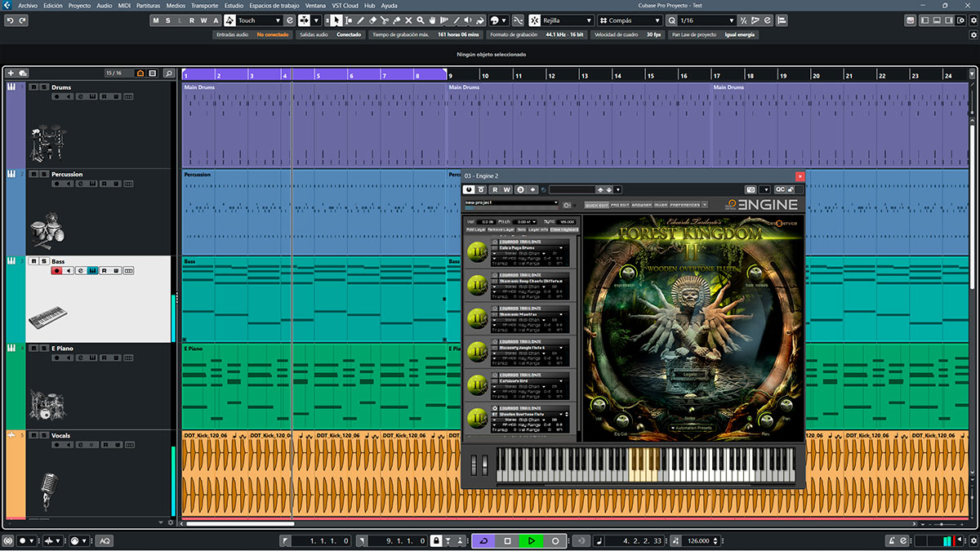Click the AQ button in transport bar
Image resolution: width=980 pixels, height=551 pixels.
(x=104, y=540)
